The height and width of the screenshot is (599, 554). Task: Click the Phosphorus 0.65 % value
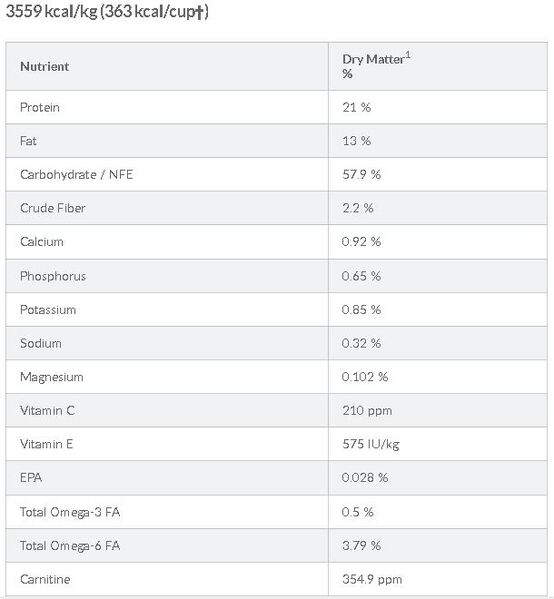coord(361,276)
